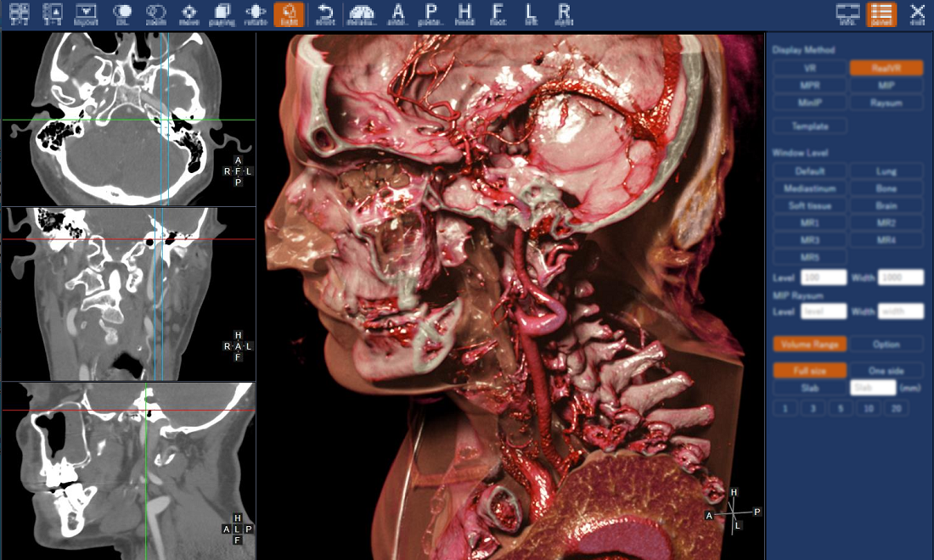Click the reset arrow icon
934x560 pixels.
(324, 14)
